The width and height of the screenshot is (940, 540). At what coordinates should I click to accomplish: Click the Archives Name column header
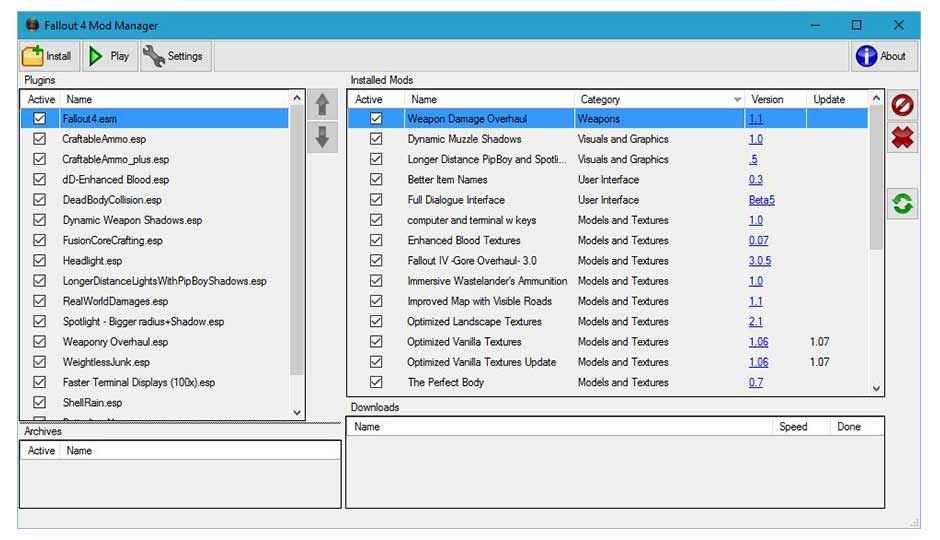coord(200,451)
